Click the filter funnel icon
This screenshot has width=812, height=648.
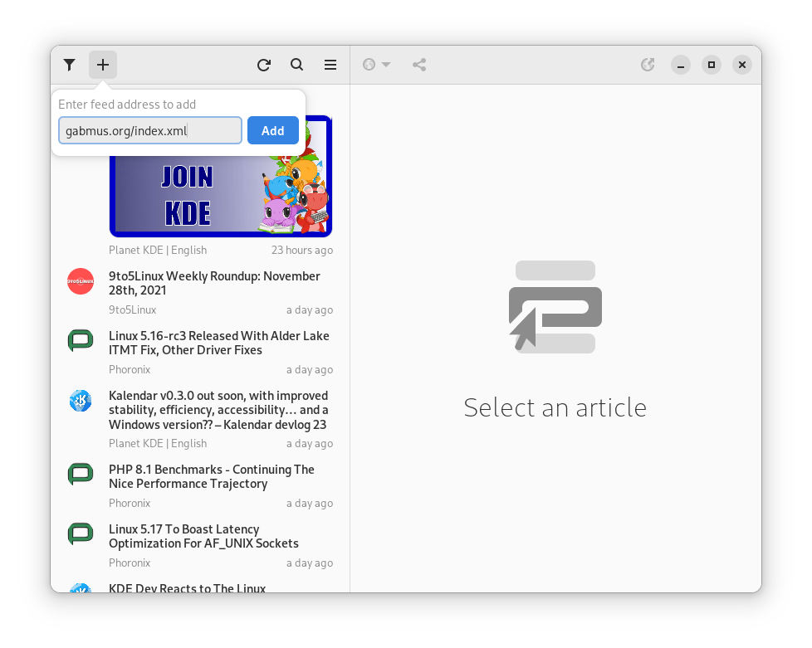coord(70,65)
